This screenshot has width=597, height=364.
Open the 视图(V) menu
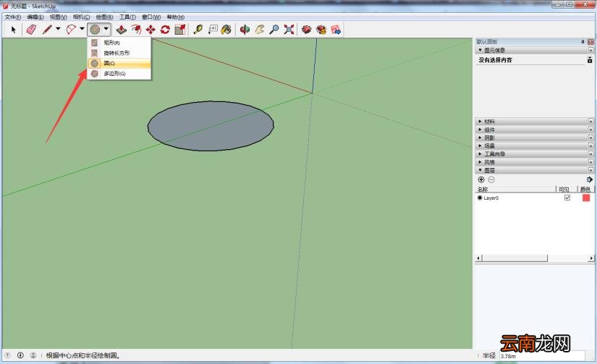pyautogui.click(x=59, y=17)
